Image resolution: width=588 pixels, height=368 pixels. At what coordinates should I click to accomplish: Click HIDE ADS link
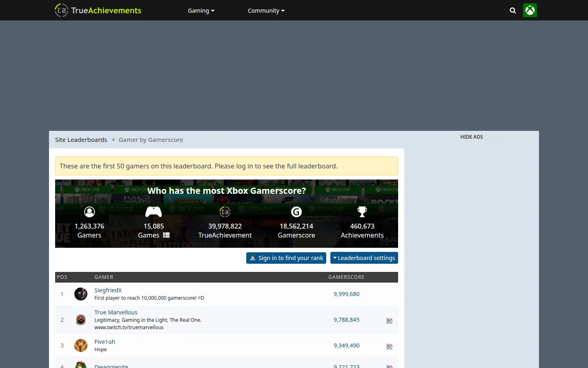point(472,137)
